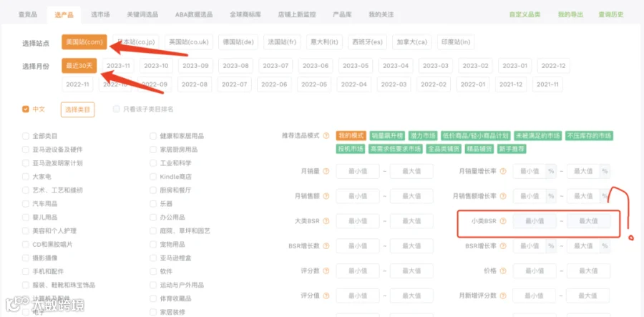644x317 pixels.
Task: Select the 潜力市场 mode tag
Action: [x=423, y=136]
